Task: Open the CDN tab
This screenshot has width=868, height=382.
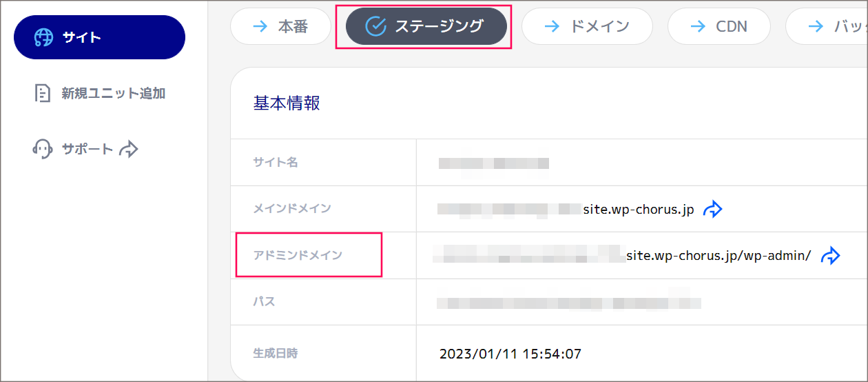Action: (719, 26)
